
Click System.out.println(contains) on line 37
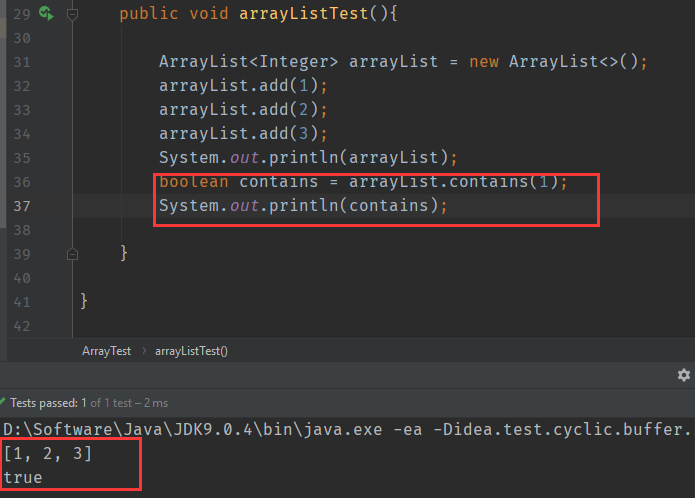point(303,206)
